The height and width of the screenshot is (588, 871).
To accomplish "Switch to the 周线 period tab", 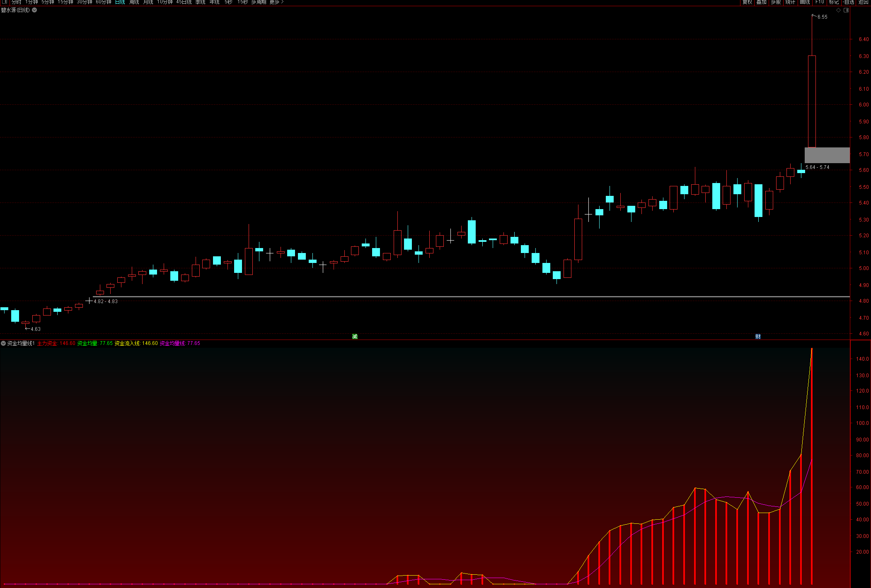I will pos(134,2).
